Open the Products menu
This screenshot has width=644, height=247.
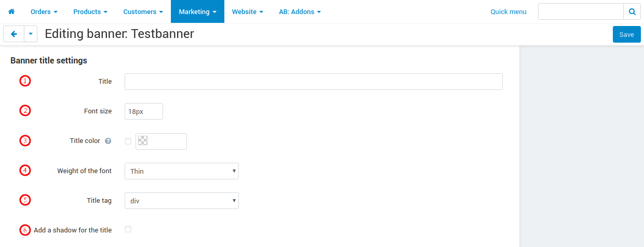click(90, 11)
